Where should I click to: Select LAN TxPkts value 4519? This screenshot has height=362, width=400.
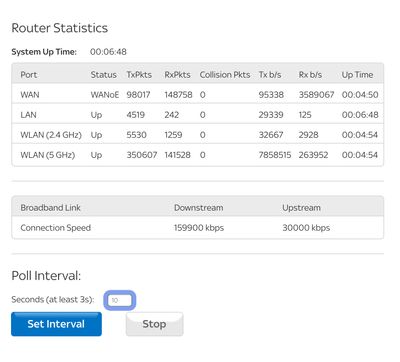point(136,115)
